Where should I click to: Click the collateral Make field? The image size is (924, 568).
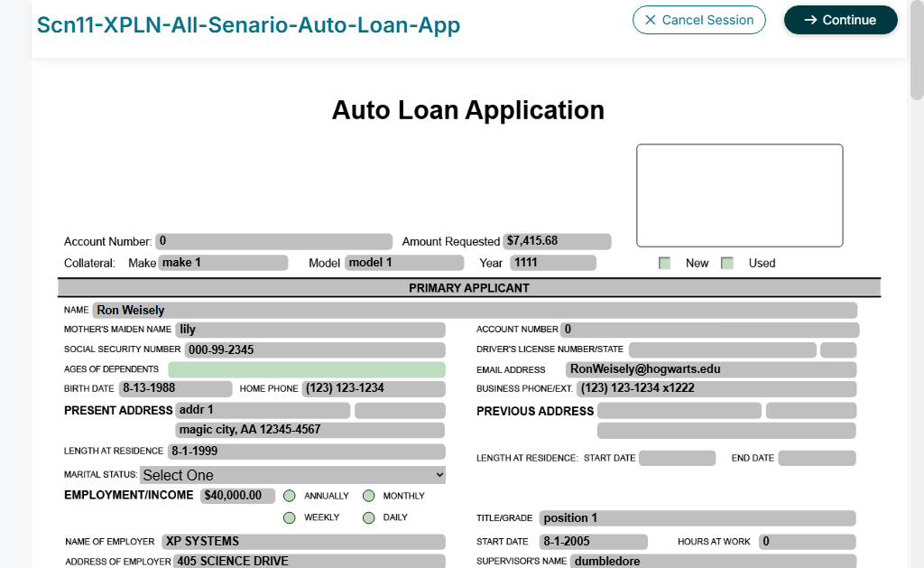click(x=223, y=263)
